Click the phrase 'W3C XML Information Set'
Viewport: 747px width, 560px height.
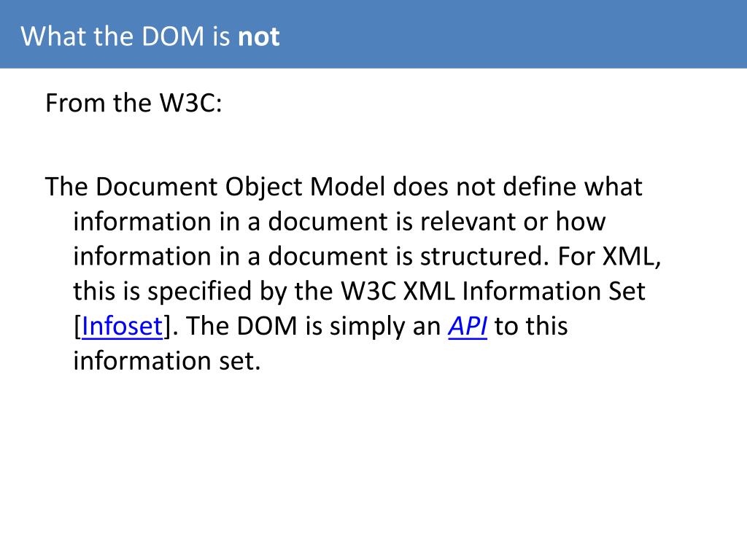click(493, 291)
